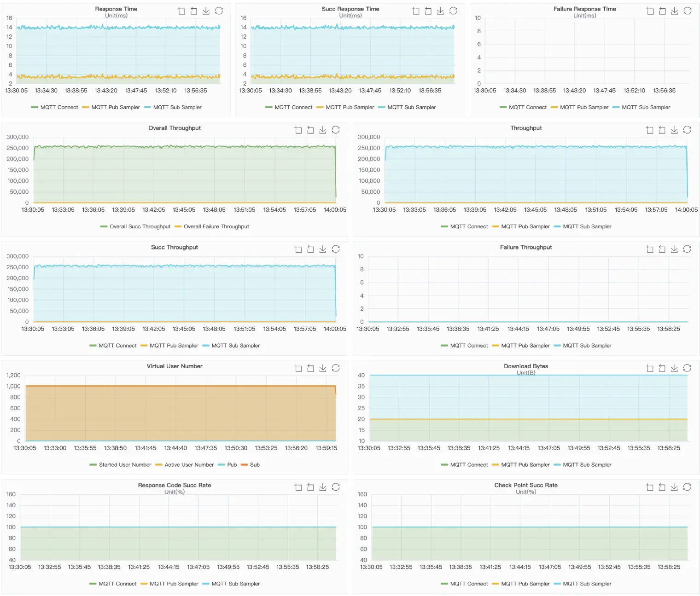The width and height of the screenshot is (700, 596).
Task: Toggle MQTT Connect in Failure Response Time legend
Action: click(x=523, y=107)
